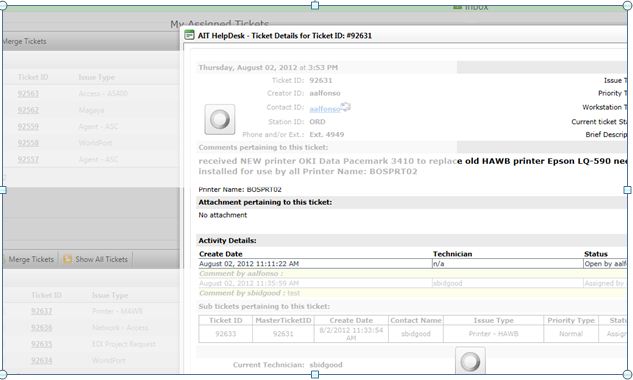
Task: Open ticket 92563 from the assigned list
Action: [28, 94]
